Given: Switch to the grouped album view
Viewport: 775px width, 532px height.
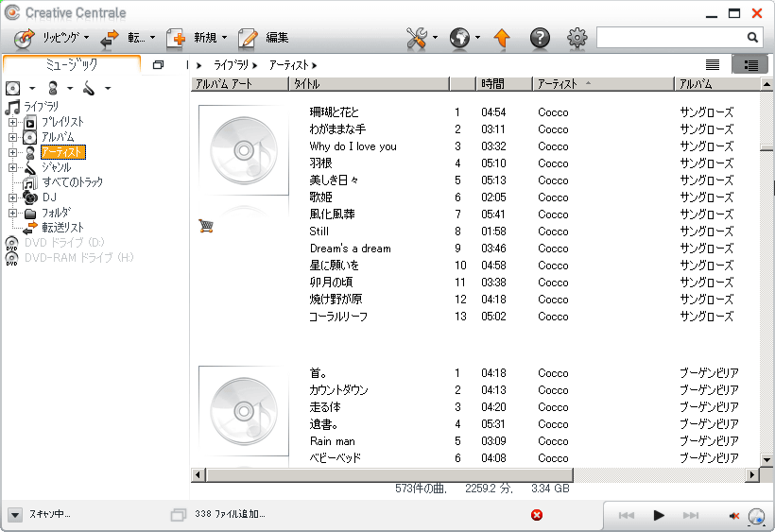Looking at the screenshot, I should click(x=750, y=64).
